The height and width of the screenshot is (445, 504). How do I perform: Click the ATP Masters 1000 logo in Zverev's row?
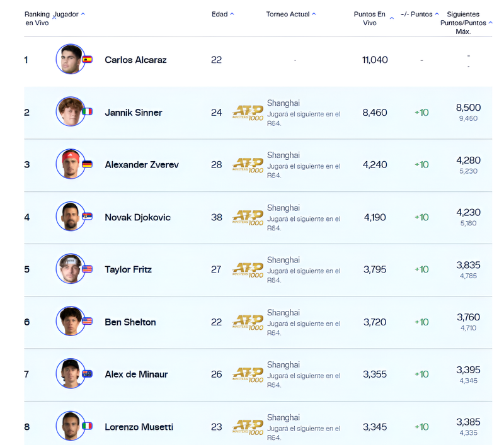pos(248,165)
